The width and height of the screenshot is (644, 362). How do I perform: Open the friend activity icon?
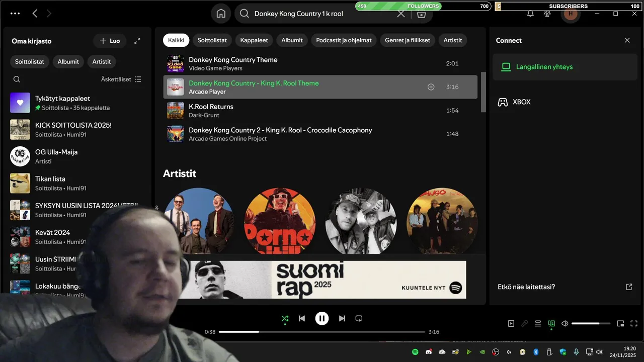[547, 14]
